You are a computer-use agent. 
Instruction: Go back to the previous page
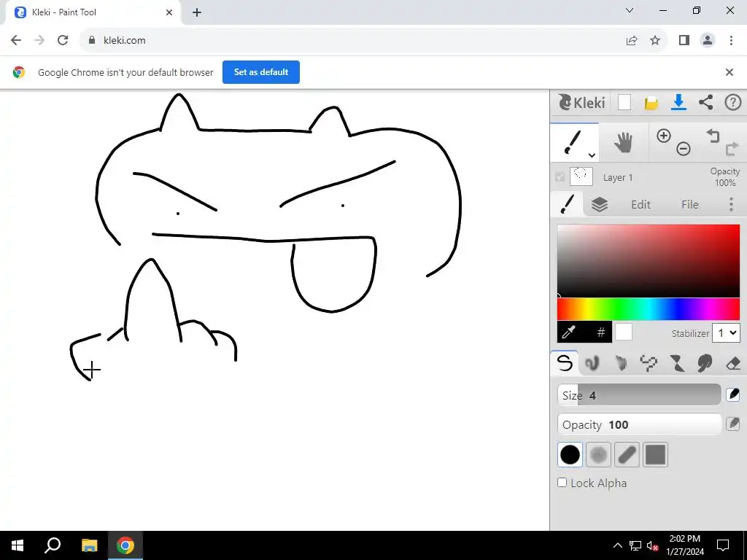[x=16, y=41]
